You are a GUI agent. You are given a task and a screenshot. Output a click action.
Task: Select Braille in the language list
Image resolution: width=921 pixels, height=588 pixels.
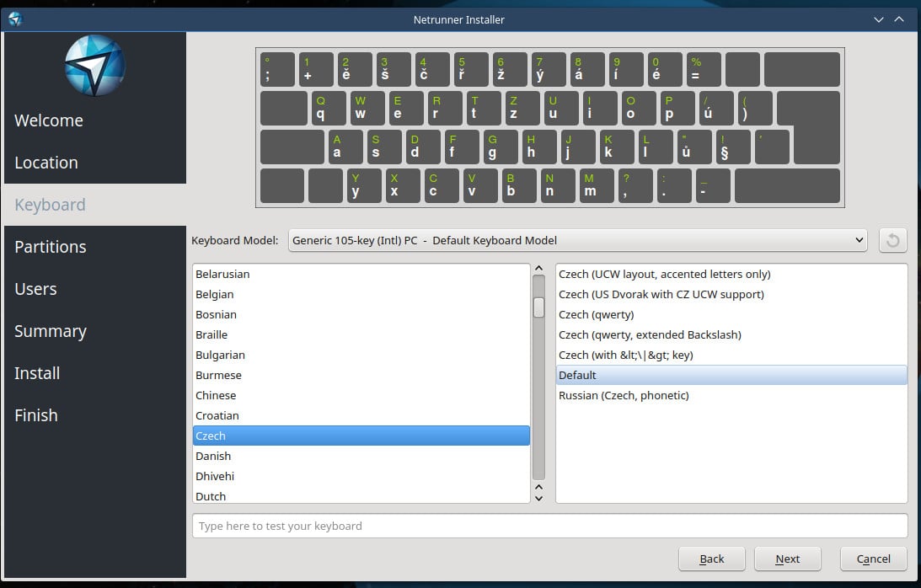pyautogui.click(x=361, y=334)
